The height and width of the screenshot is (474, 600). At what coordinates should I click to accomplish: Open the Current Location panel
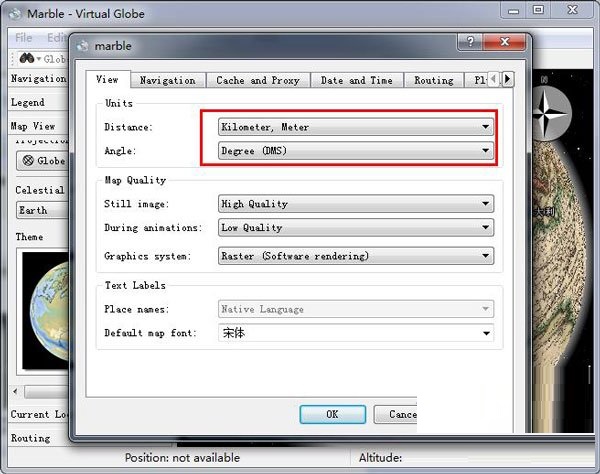coord(38,414)
